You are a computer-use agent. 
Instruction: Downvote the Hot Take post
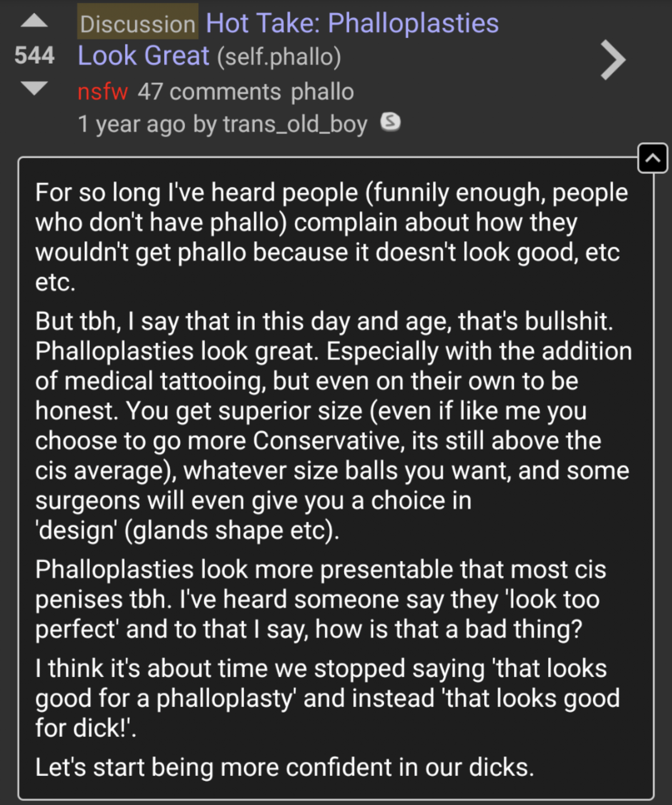click(34, 88)
